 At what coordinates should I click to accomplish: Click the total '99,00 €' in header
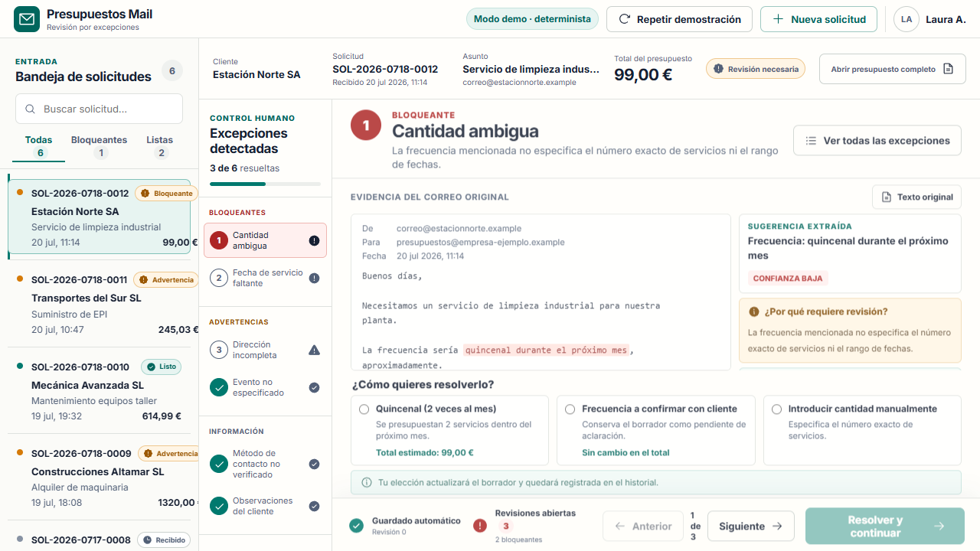[643, 74]
